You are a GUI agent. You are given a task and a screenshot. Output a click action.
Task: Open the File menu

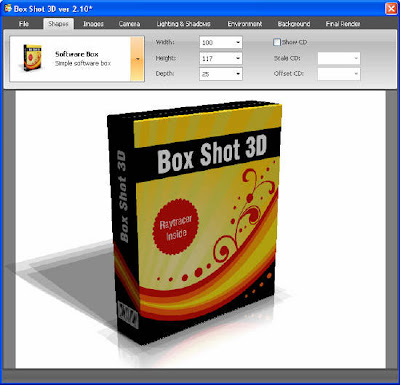pos(24,24)
